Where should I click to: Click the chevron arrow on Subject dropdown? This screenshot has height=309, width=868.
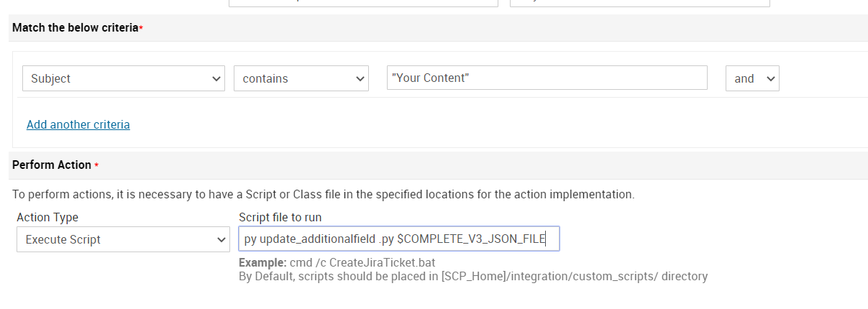216,78
